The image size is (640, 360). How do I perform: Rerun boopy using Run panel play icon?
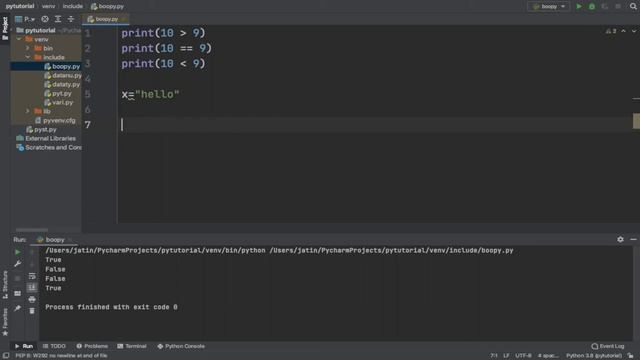18,252
